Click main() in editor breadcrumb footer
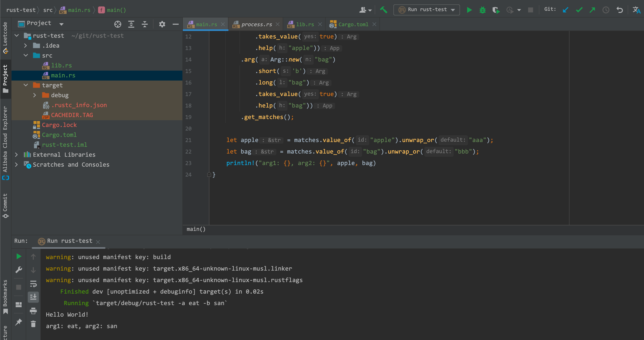 [x=196, y=229]
